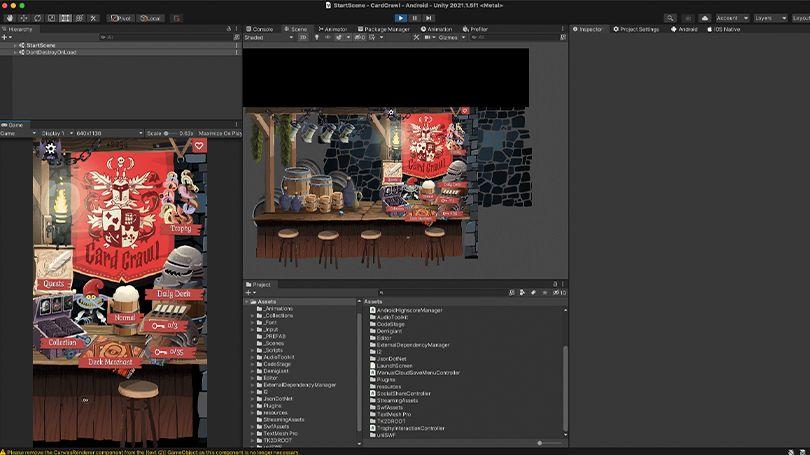Screen dimensions: 810x455
Task: Select the Rect transform tool
Action: point(66,18)
